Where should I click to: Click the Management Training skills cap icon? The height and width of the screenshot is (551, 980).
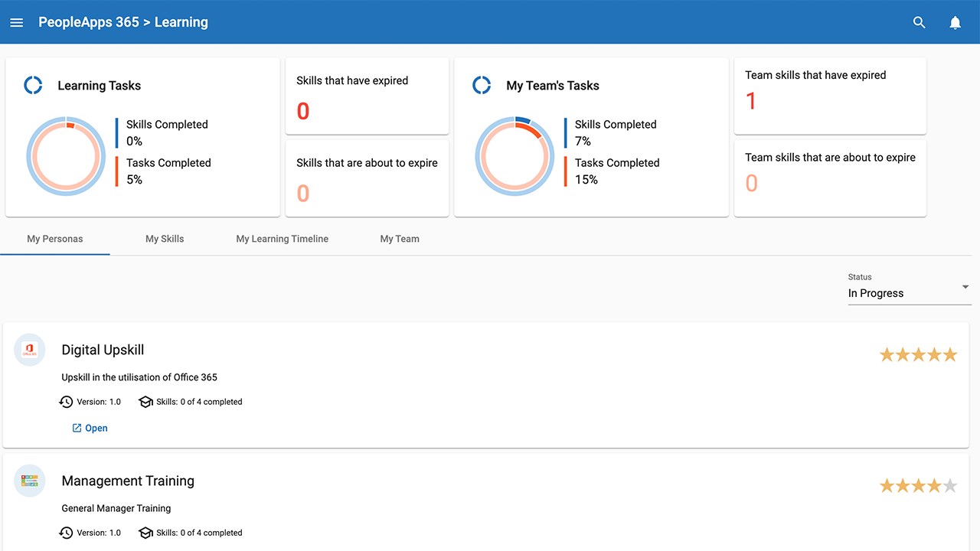145,533
